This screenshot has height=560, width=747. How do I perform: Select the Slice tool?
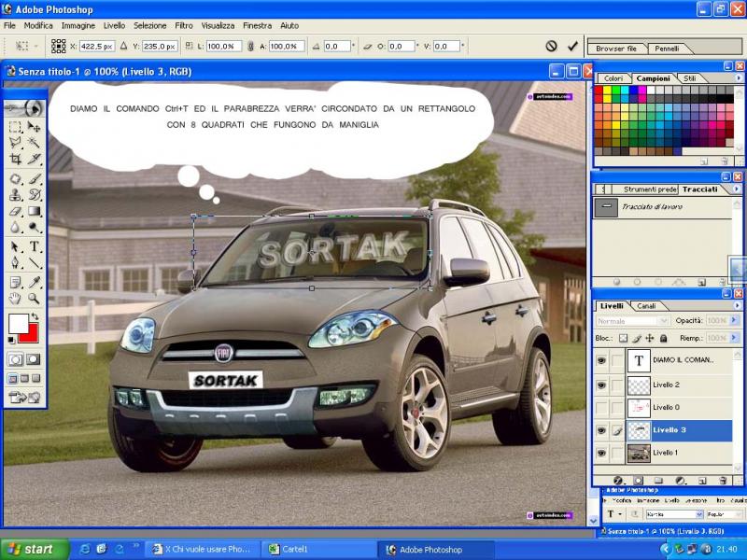coord(34,159)
